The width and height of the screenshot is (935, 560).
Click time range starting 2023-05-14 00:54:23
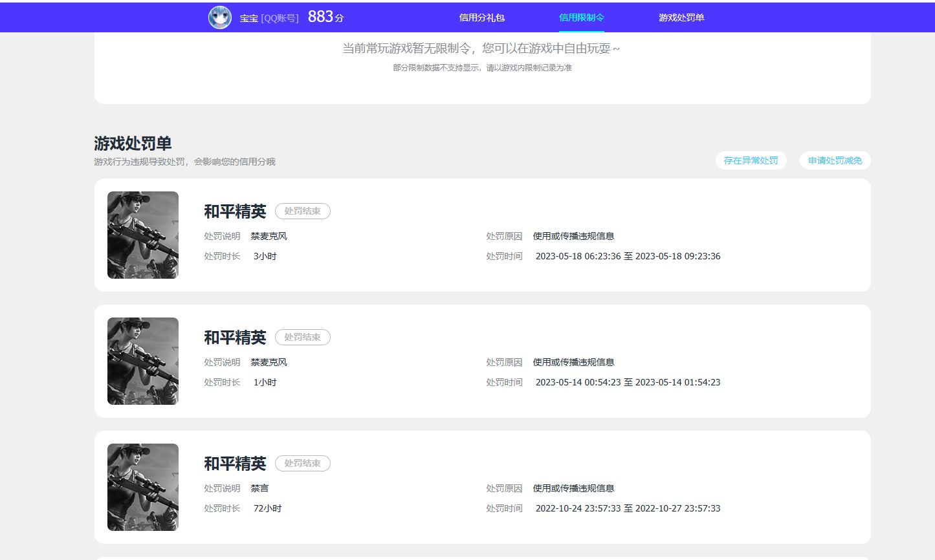click(628, 382)
